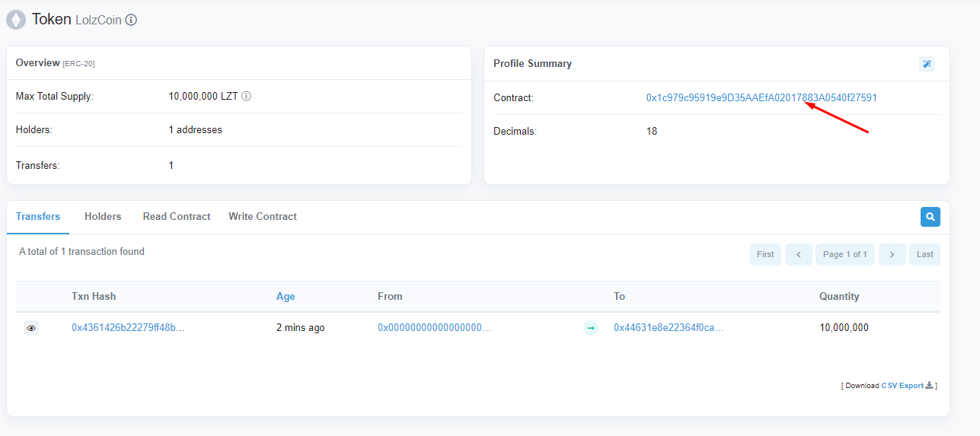Screen dimensions: 980x436
Task: Select the '2 mins ago' age cell
Action: tap(301, 328)
